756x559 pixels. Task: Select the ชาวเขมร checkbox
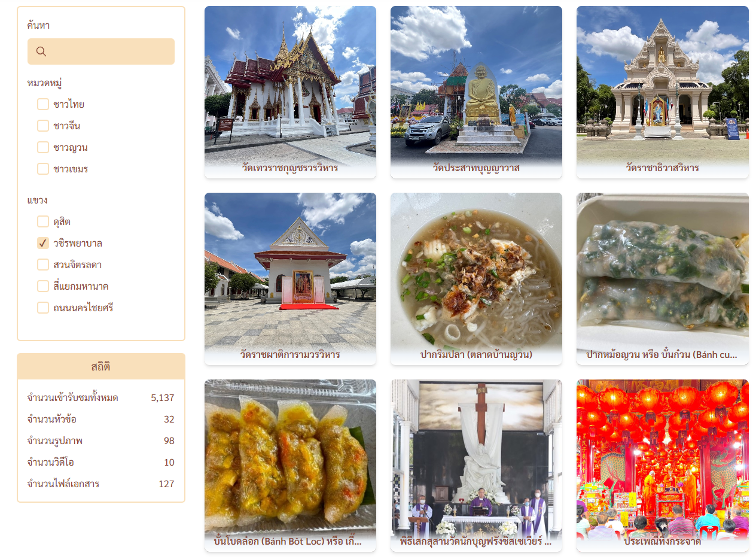pyautogui.click(x=43, y=169)
